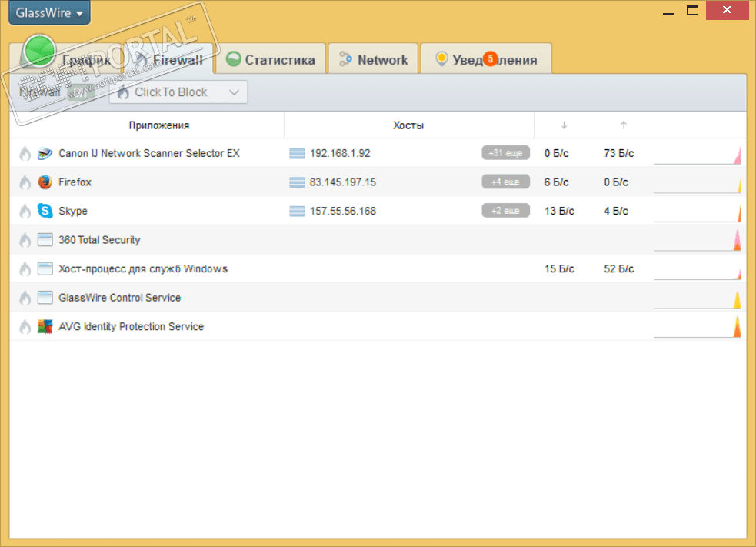Click the 360 Total Security window icon

pos(45,240)
